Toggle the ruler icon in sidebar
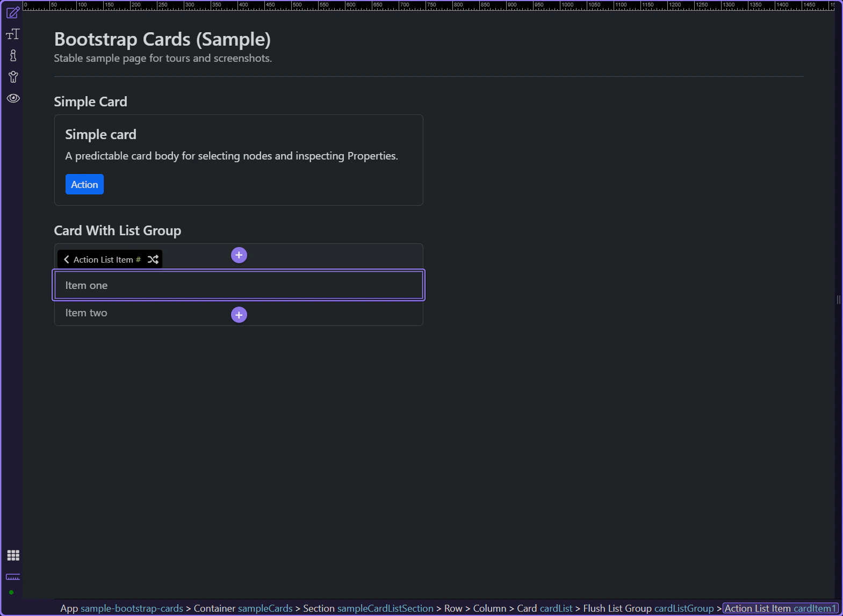Viewport: 843px width, 616px height. tap(13, 577)
